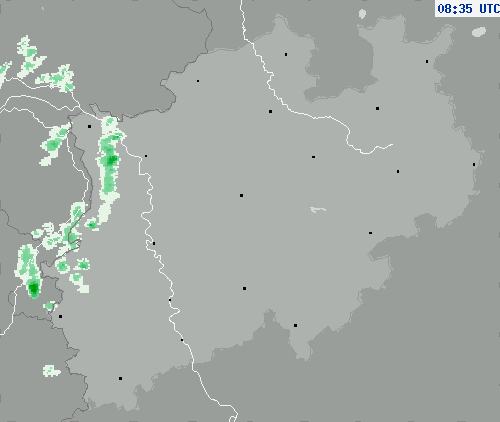500x422 pixels.
Task: Click the small green rain patch just below the long band
Action: (x=92, y=224)
